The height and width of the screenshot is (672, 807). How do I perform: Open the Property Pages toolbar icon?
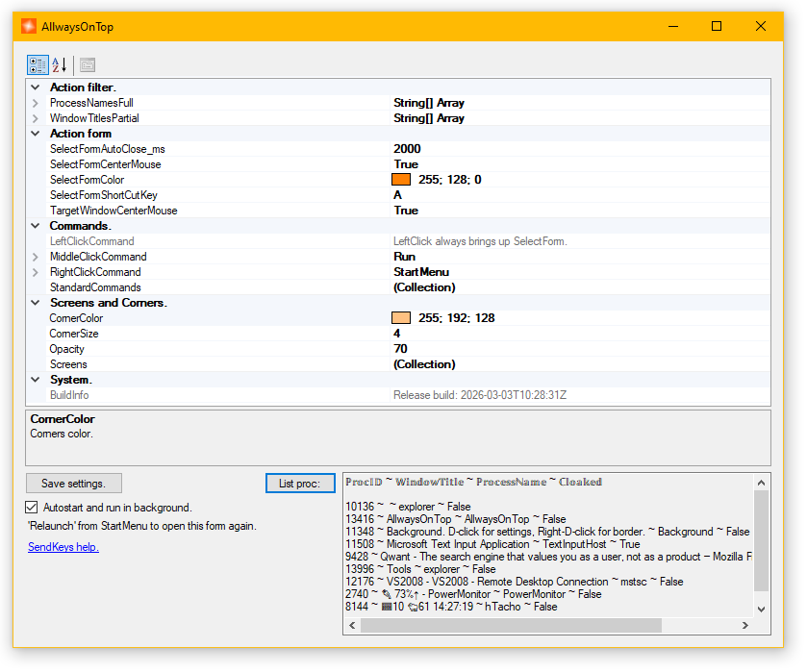click(x=88, y=65)
